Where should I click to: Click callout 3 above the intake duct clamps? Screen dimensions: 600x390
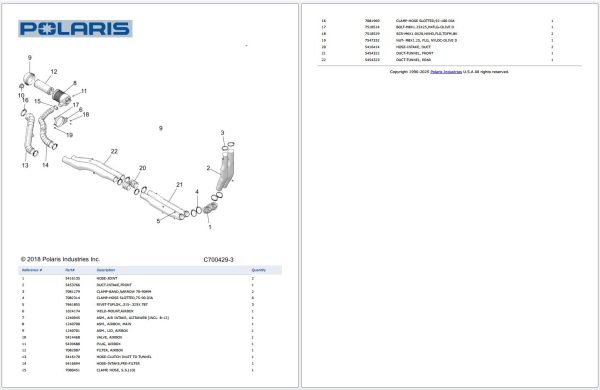click(x=222, y=133)
